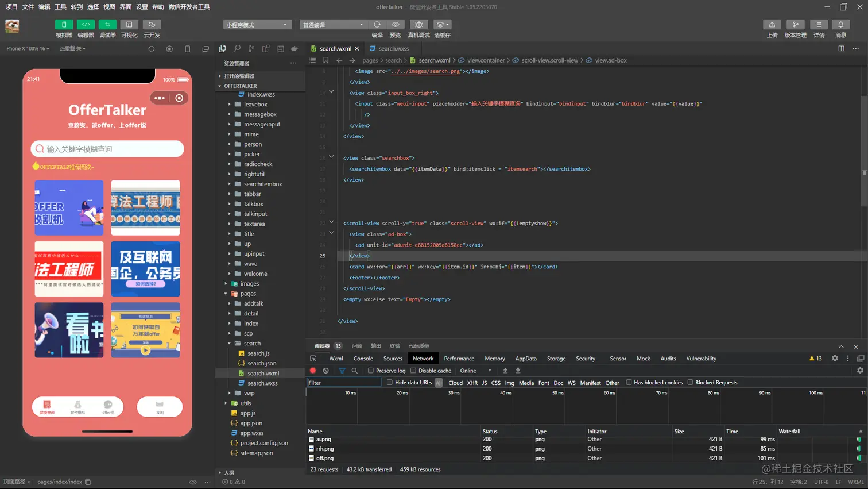
Task: Open Version Management icon
Action: coord(795,25)
